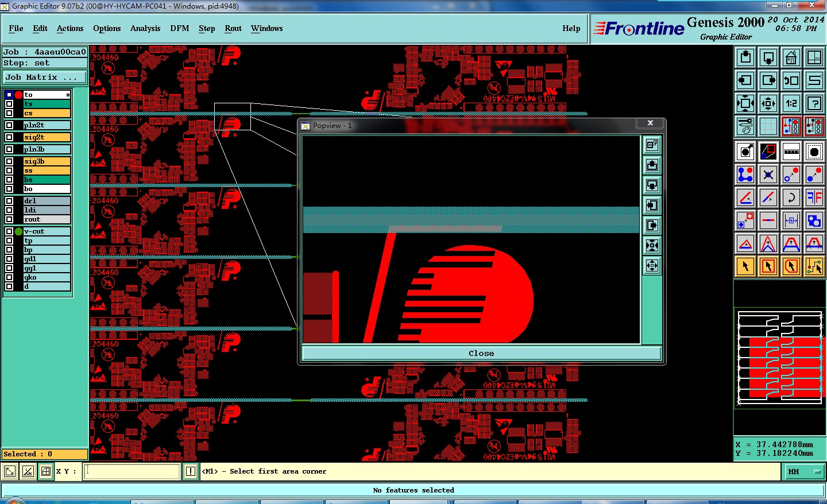Open the Help menu
Image resolution: width=827 pixels, height=504 pixels.
click(571, 28)
